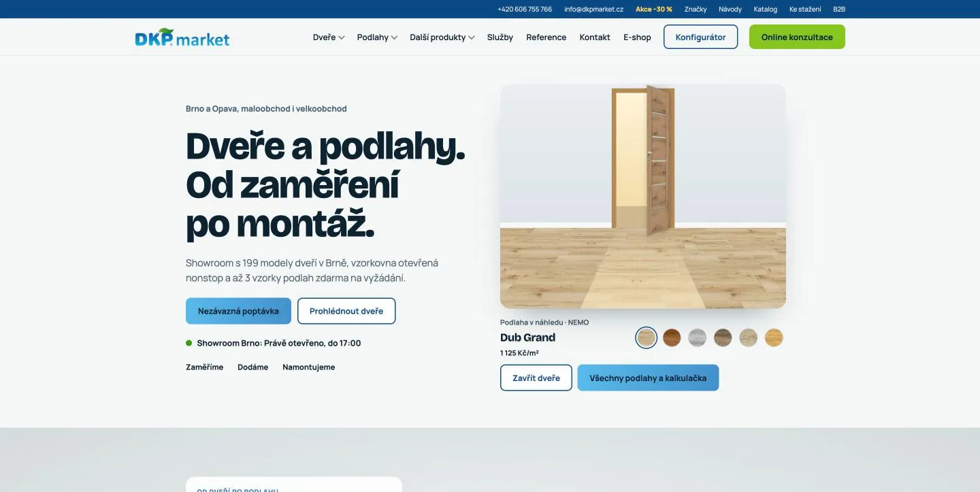Click the Zaměříme text
The height and width of the screenshot is (492, 980).
[205, 367]
